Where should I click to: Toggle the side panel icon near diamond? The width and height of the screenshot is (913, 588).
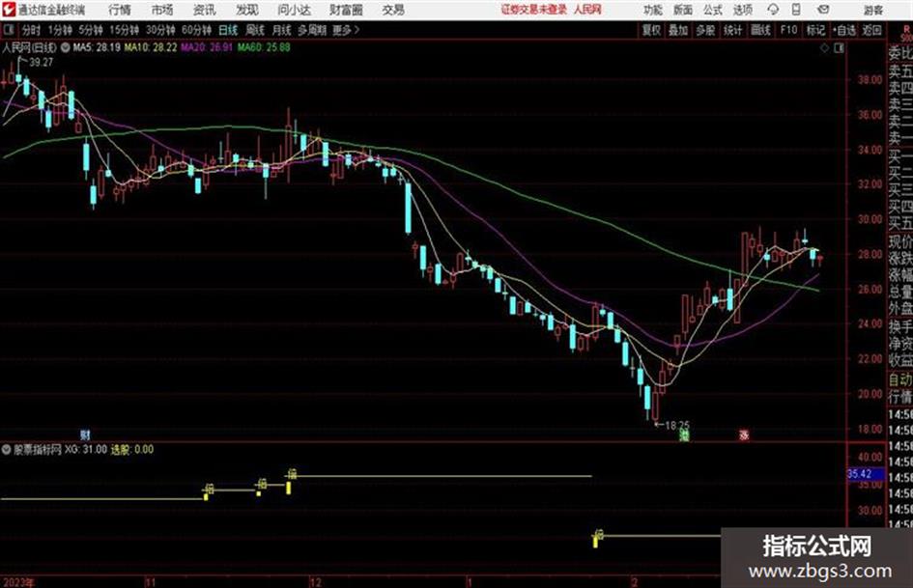[839, 48]
